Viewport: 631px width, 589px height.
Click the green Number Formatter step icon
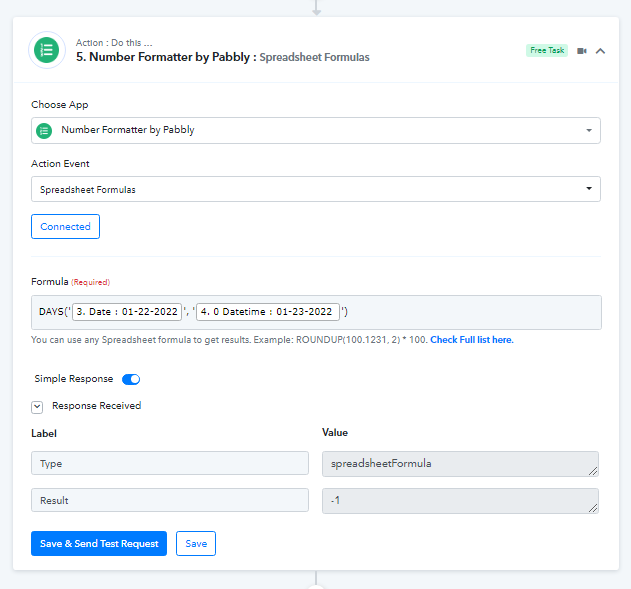(47, 50)
